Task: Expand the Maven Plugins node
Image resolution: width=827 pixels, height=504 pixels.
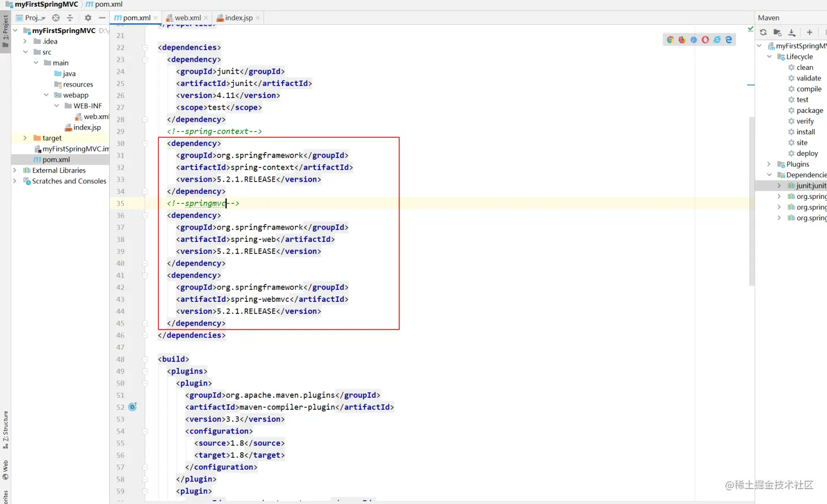Action: tap(769, 164)
